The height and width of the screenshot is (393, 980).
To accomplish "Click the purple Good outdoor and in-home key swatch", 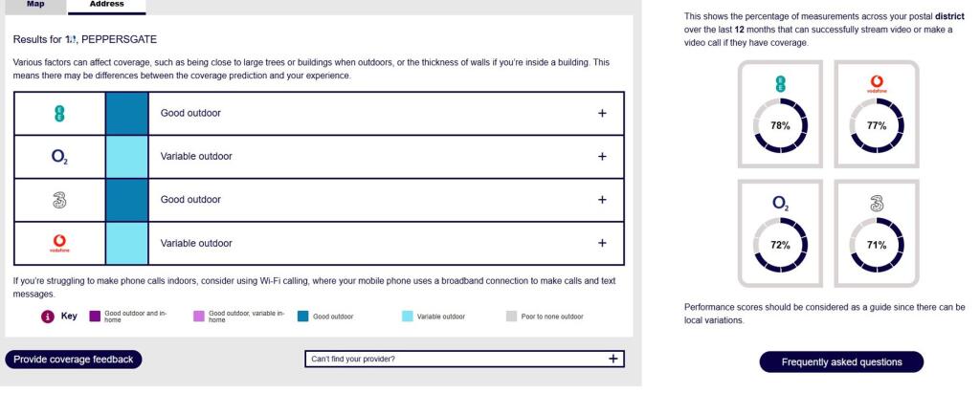I will (x=95, y=317).
